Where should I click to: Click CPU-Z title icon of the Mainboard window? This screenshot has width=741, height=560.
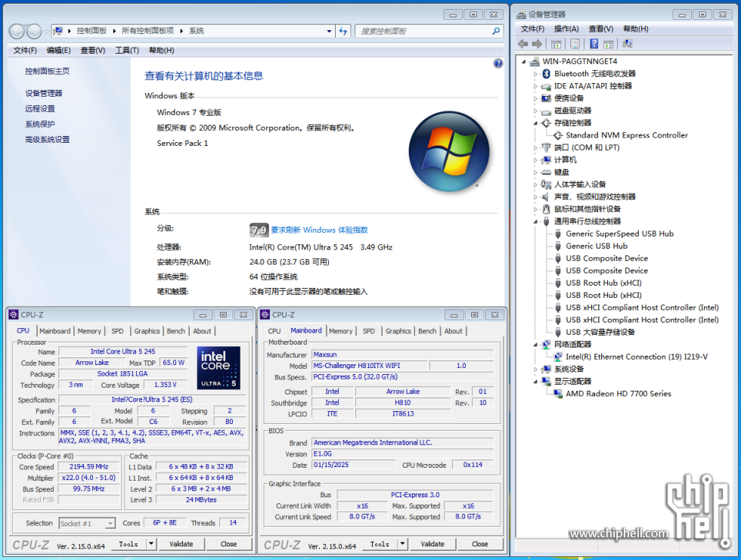point(265,314)
